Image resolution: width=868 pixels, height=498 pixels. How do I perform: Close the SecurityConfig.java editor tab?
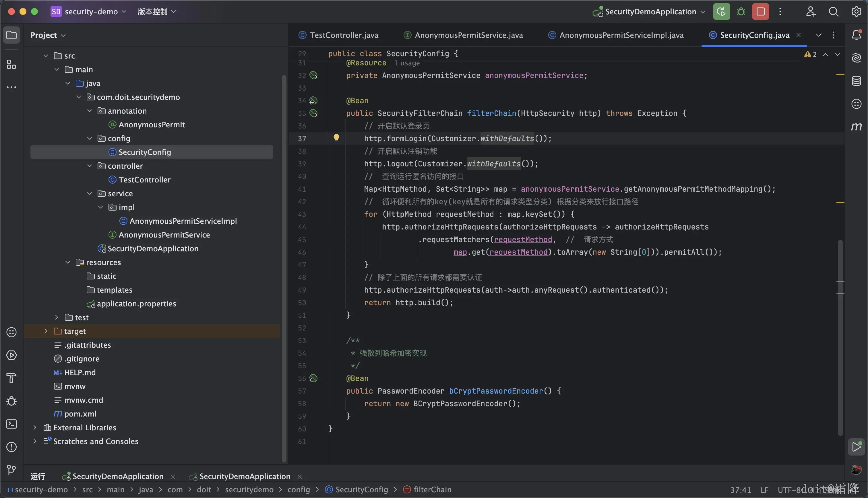click(x=799, y=35)
